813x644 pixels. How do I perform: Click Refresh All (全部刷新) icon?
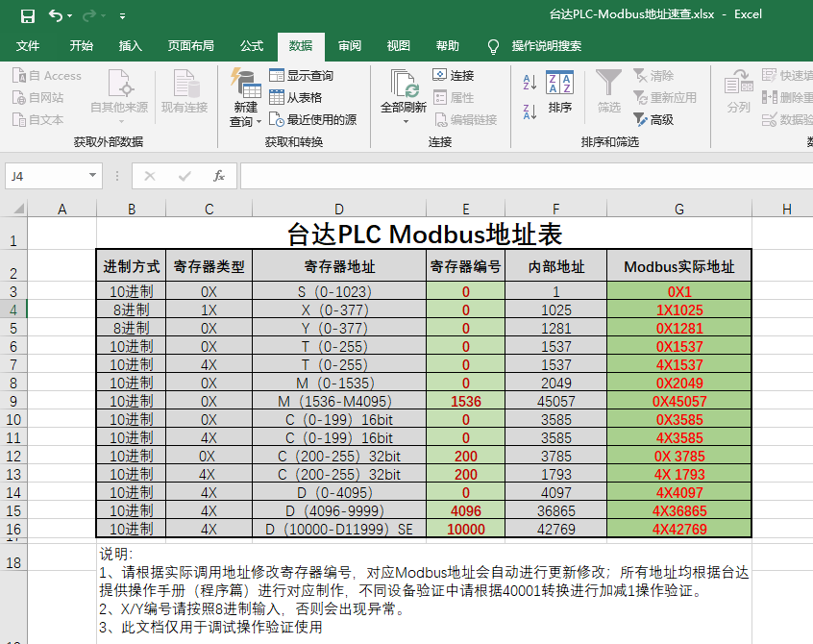[404, 86]
